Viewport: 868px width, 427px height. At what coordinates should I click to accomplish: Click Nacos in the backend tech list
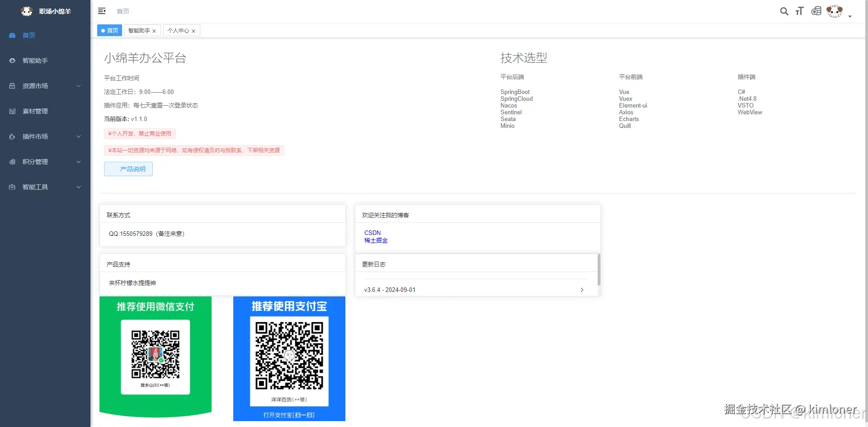point(509,106)
